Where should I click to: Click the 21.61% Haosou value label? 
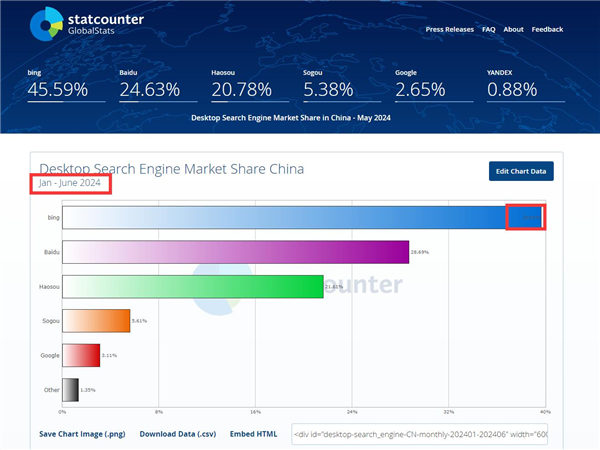click(334, 287)
